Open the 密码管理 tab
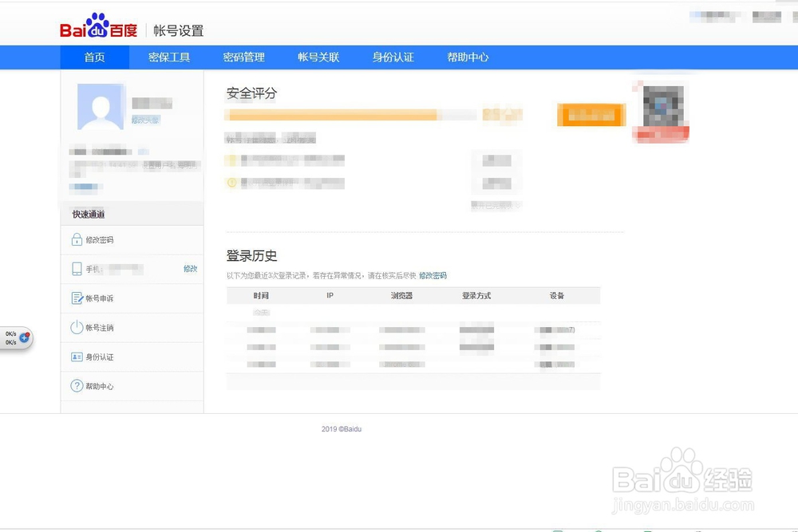 click(x=243, y=57)
